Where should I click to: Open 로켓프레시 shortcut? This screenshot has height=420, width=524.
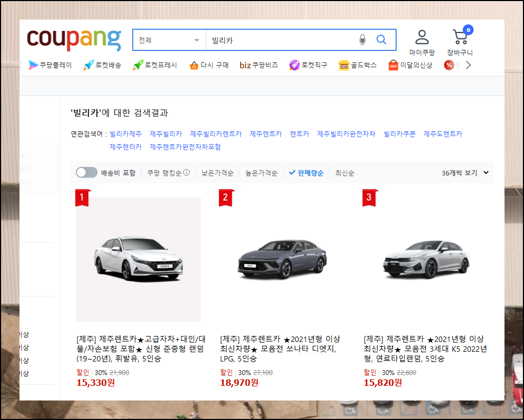pos(155,65)
